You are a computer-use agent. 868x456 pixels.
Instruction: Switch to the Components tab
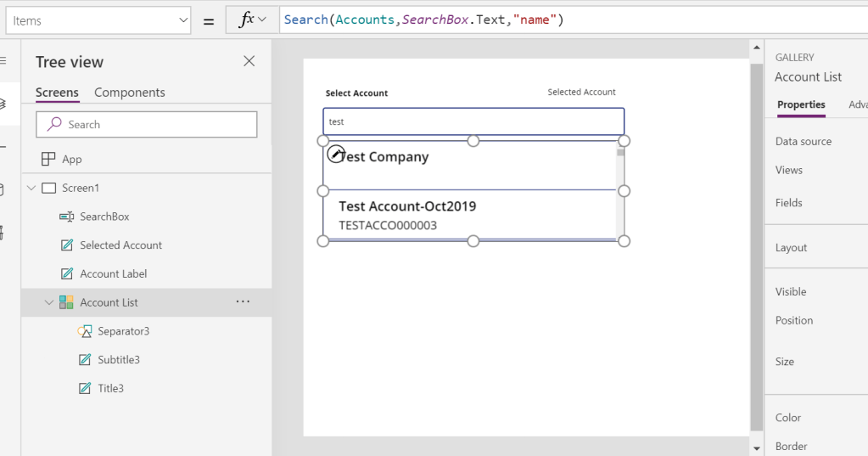point(129,93)
